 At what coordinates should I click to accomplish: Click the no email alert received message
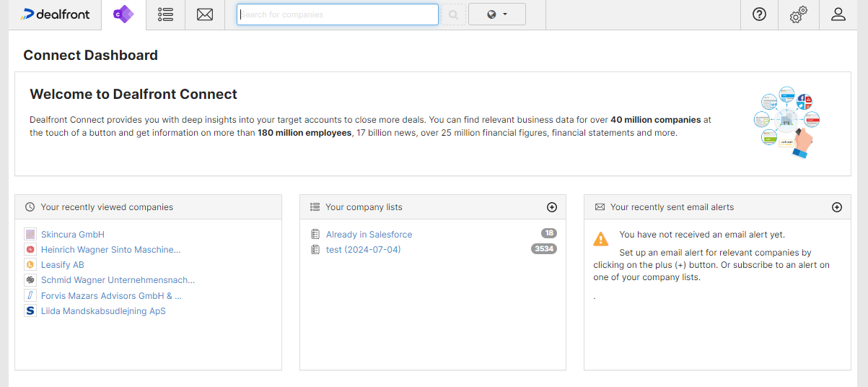702,235
